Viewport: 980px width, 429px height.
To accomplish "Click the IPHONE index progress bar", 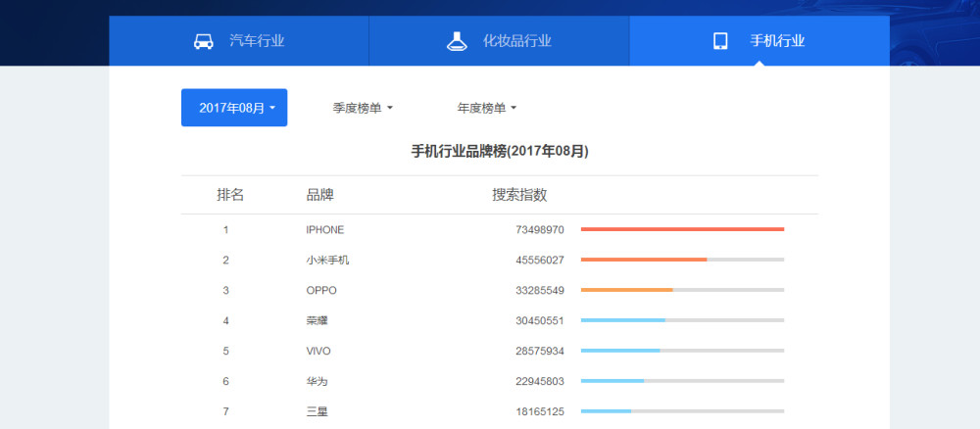I will pyautogui.click(x=682, y=229).
